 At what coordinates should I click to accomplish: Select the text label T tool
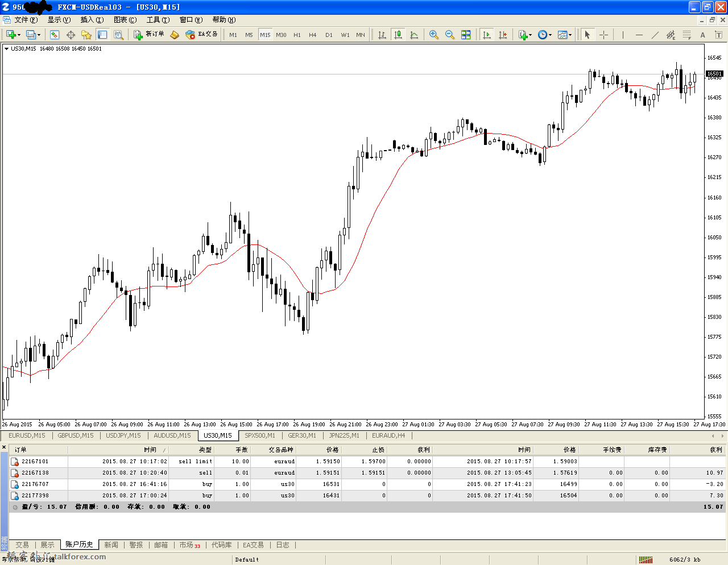(x=718, y=35)
